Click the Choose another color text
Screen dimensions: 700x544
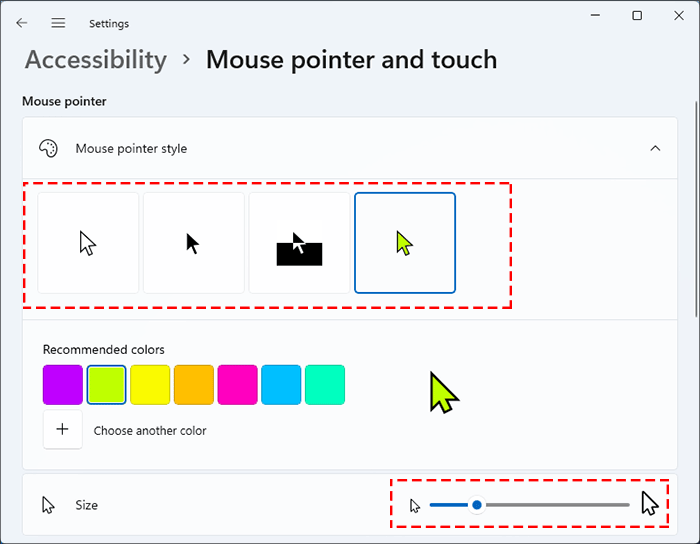coord(150,431)
